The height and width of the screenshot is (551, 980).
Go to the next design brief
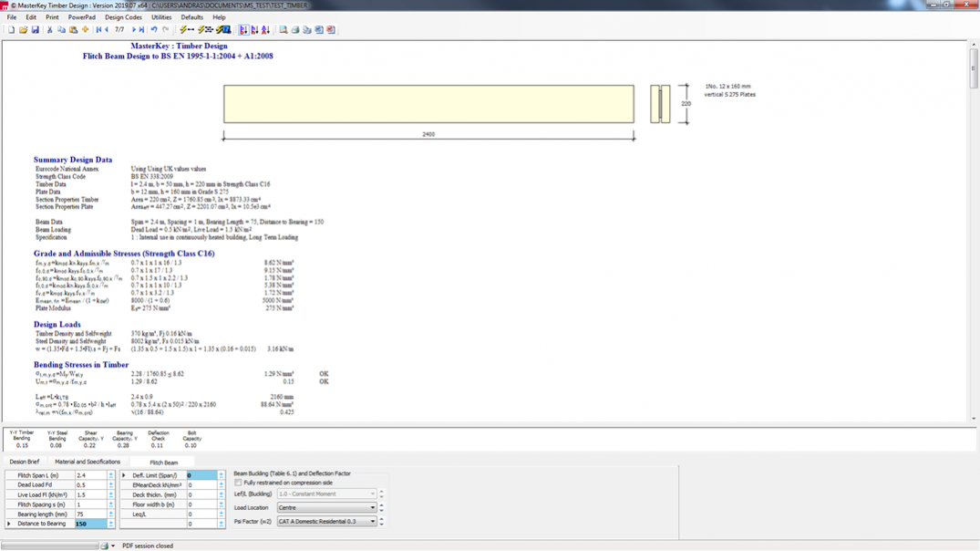tap(133, 30)
